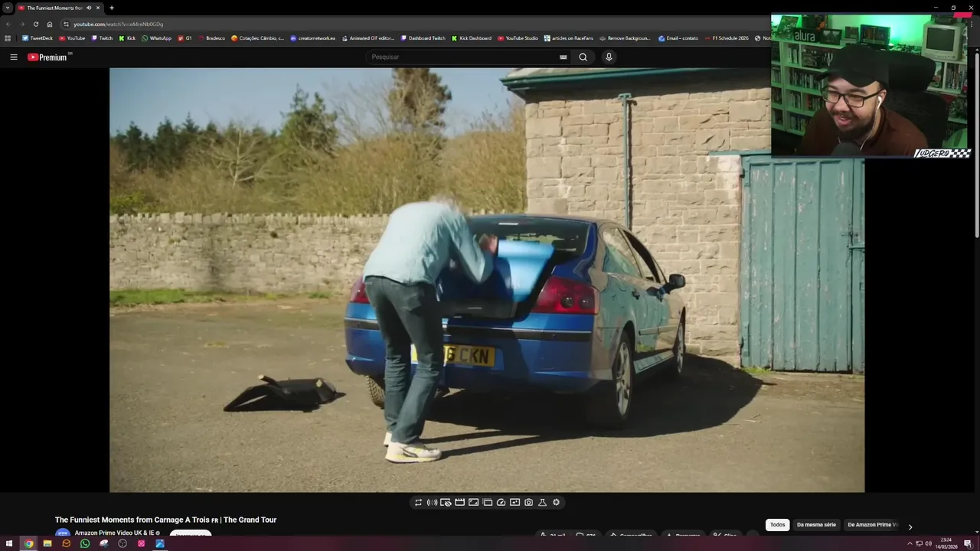Open the YouTube Studio bookmark
Image resolution: width=980 pixels, height=551 pixels.
[518, 38]
